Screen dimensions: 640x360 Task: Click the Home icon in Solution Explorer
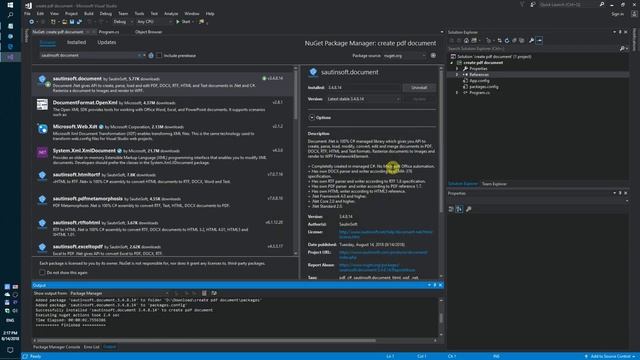pos(467,40)
